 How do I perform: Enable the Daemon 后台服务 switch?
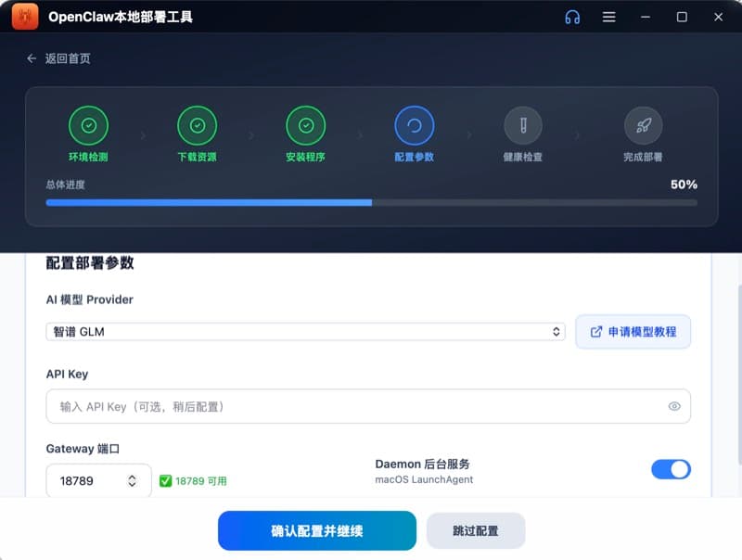click(x=671, y=469)
